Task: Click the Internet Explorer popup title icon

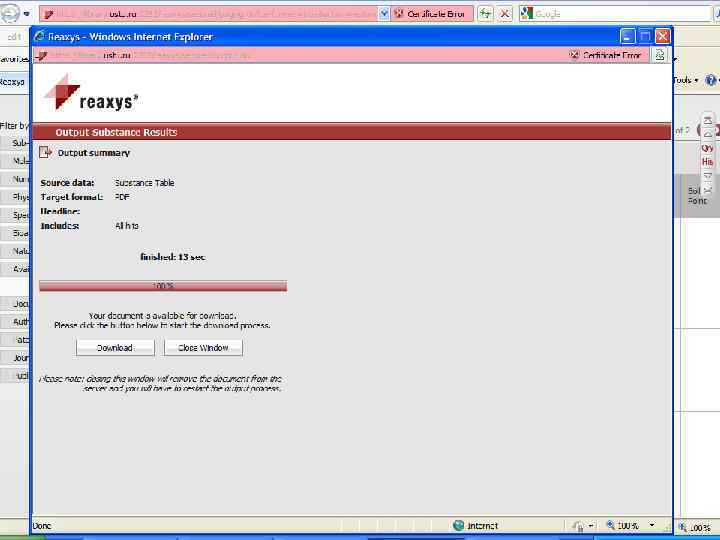Action: [39, 36]
